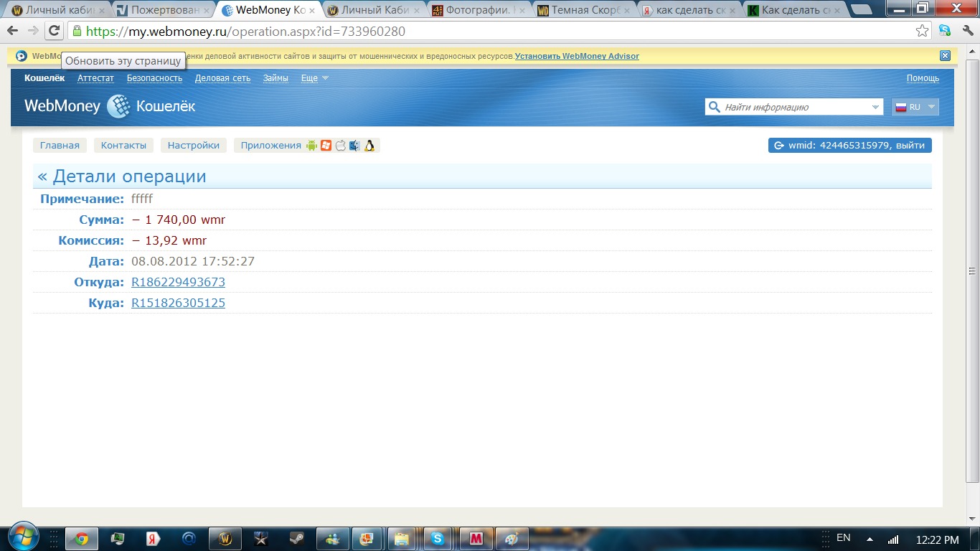Show hidden tray icons arrow
Viewport: 980px width, 551px height.
[870, 539]
